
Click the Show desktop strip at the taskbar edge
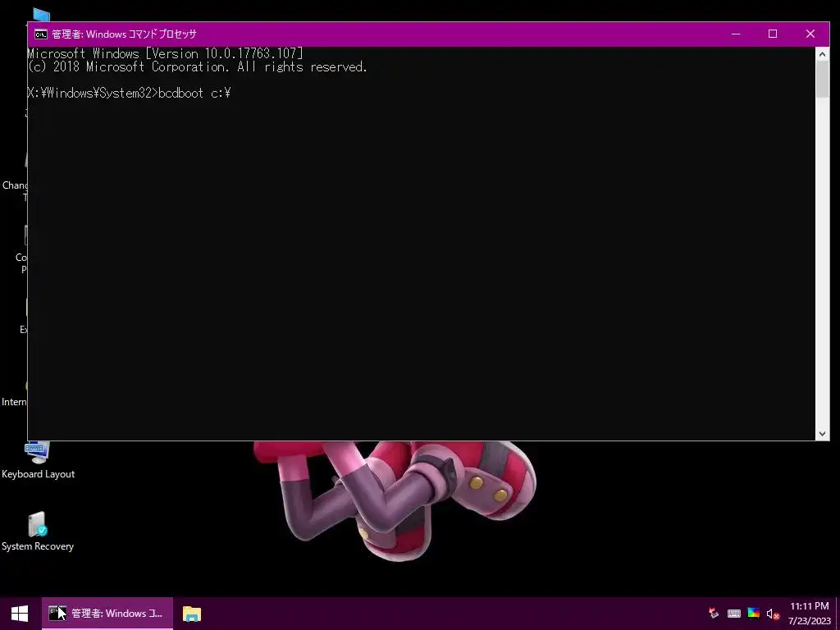[x=838, y=614]
